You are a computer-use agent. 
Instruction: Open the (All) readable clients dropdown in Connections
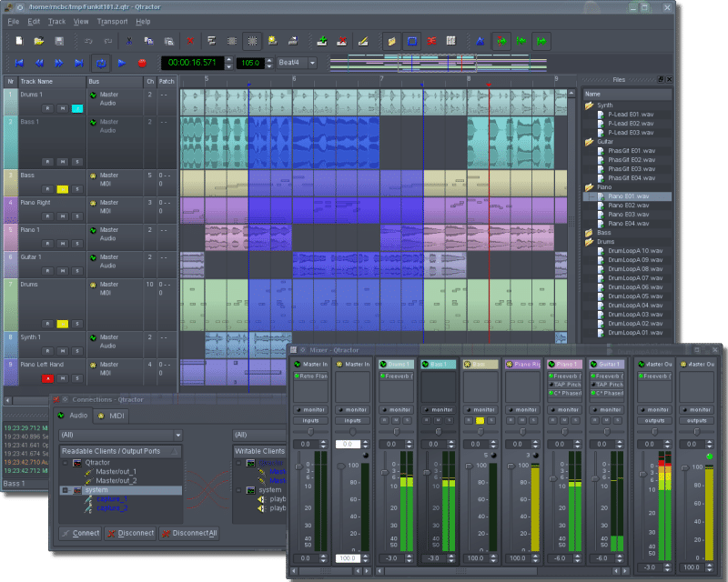click(121, 435)
